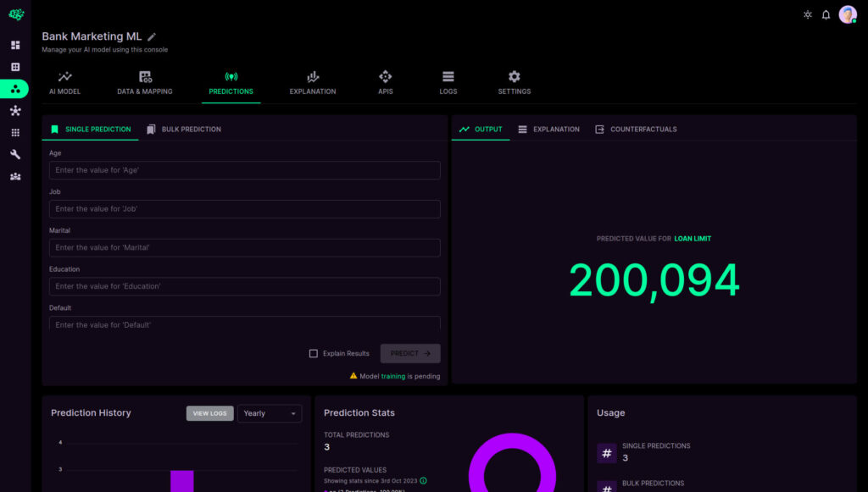
Task: Open the table grid icon in sidebar
Action: [x=15, y=67]
